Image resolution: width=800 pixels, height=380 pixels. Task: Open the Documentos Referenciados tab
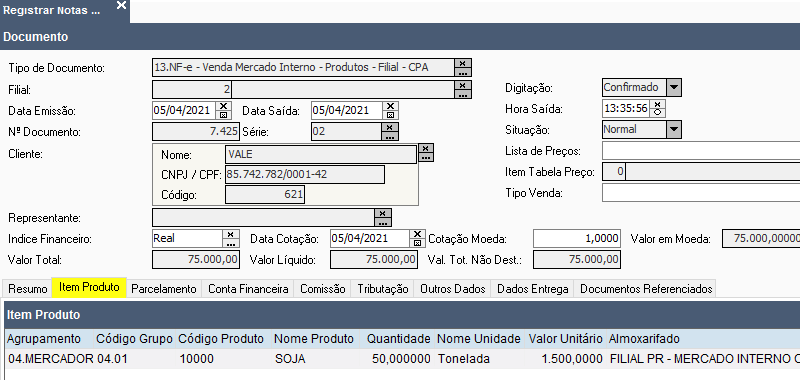tap(646, 289)
